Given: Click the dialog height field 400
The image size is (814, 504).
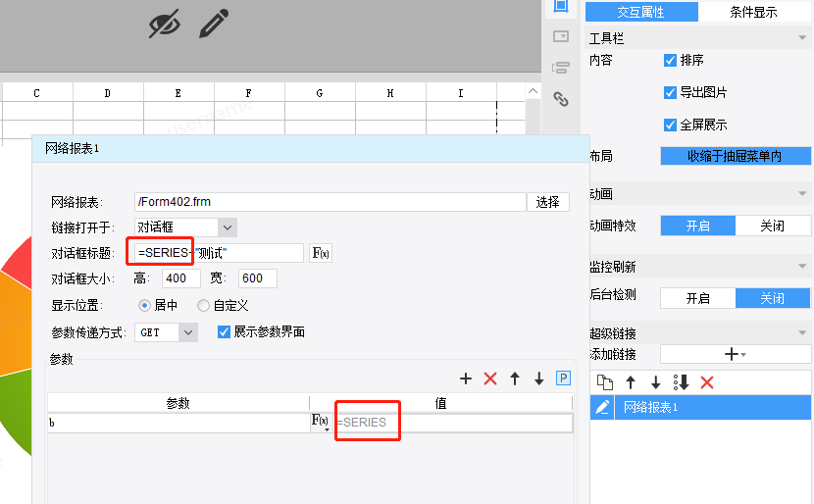Looking at the screenshot, I should tap(181, 278).
